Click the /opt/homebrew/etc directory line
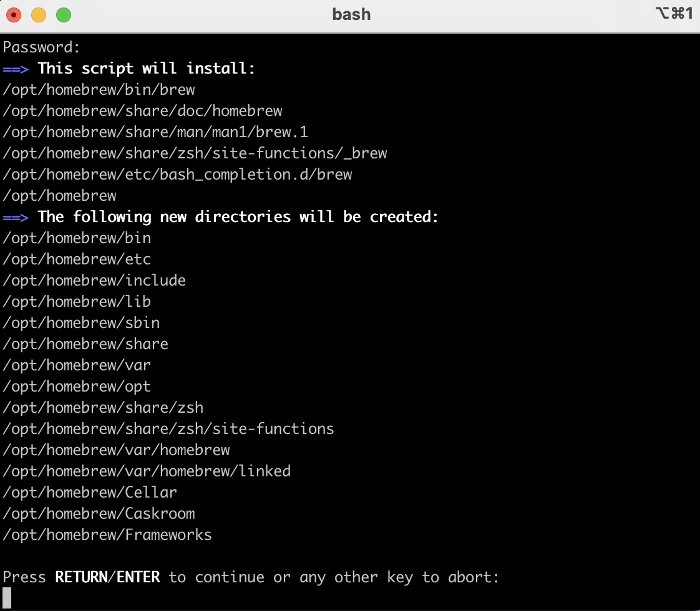 [x=77, y=259]
